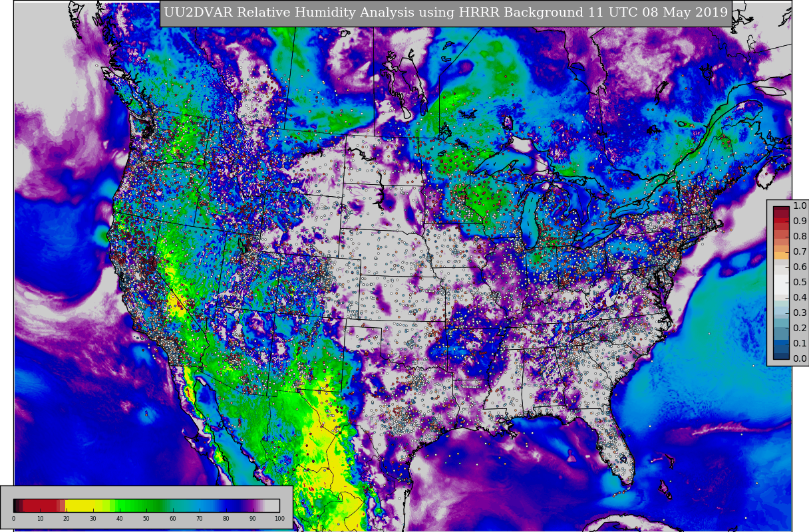Click the '0.2' label on right colorbar
Image resolution: width=809 pixels, height=532 pixels.
(800, 329)
